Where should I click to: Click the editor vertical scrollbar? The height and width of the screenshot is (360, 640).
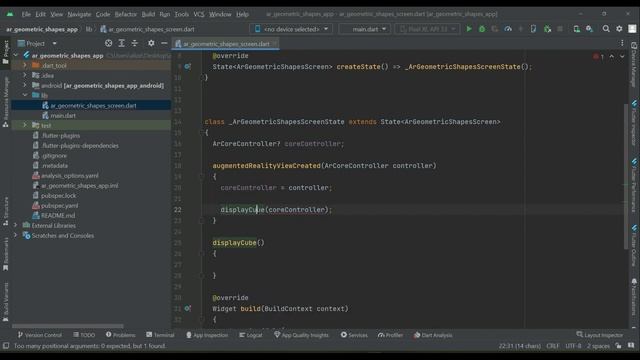[x=626, y=176]
